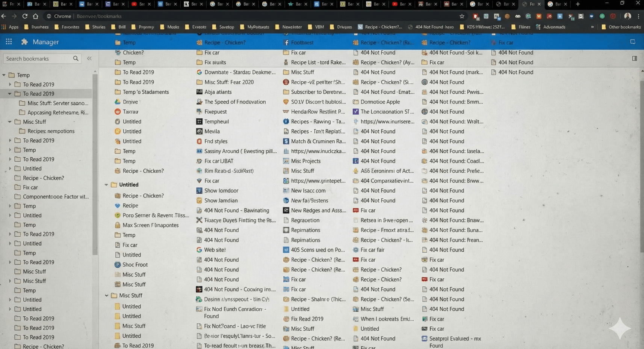The width and height of the screenshot is (644, 349).
Task: Click the star icon in the address bar
Action: pos(462,16)
